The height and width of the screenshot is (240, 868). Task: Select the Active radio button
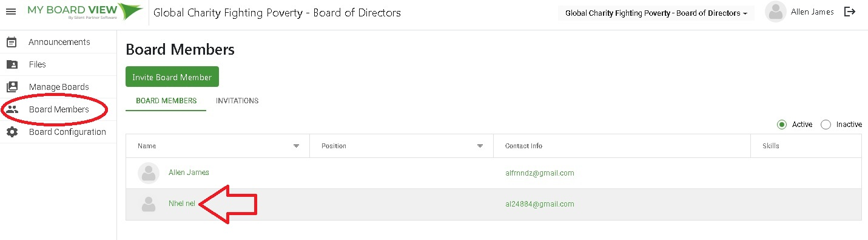(782, 125)
